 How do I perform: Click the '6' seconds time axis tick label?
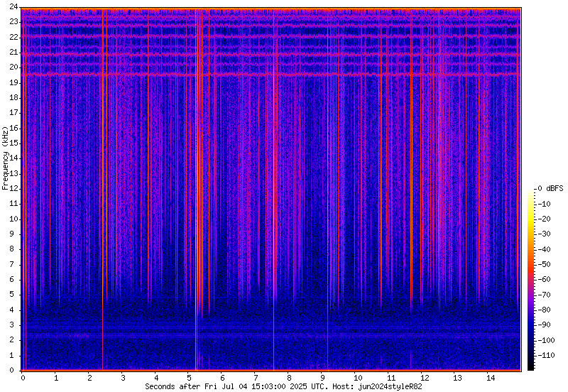[222, 379]
